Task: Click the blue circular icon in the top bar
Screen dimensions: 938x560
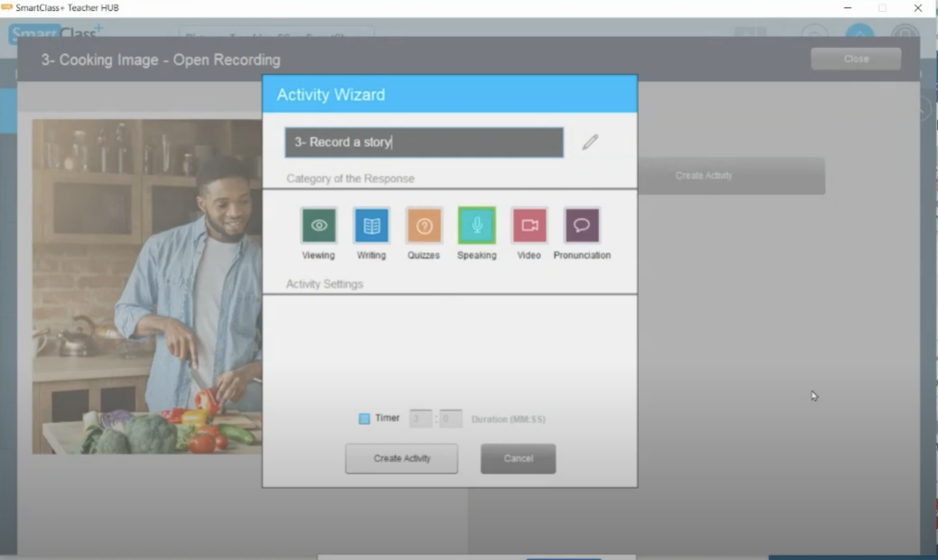Action: coord(859,32)
